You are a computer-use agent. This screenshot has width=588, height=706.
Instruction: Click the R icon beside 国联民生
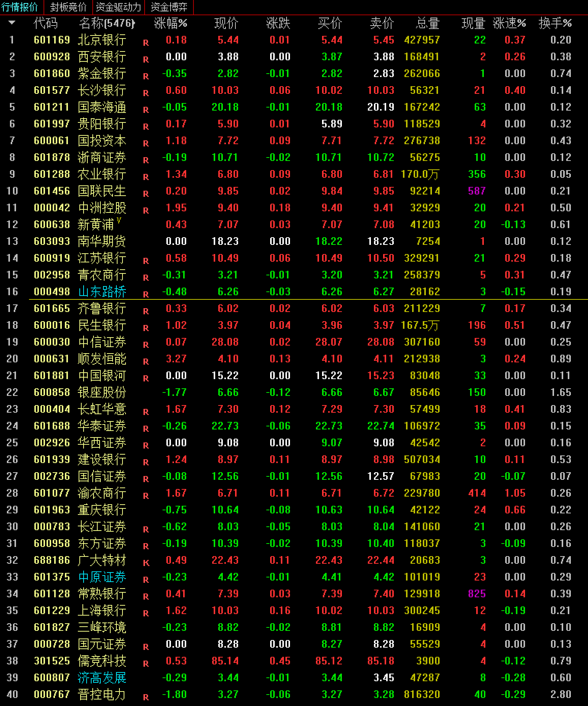(x=146, y=194)
